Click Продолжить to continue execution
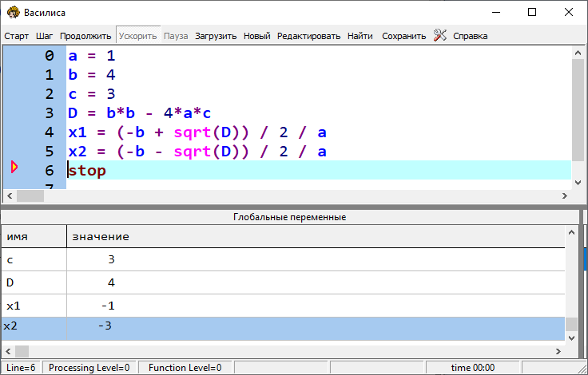This screenshot has width=588, height=375. [85, 36]
